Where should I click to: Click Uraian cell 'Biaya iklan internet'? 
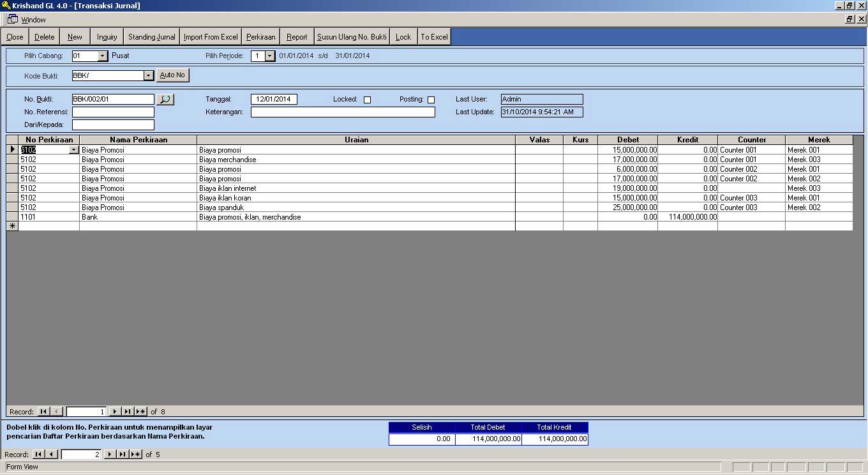pyautogui.click(x=356, y=188)
